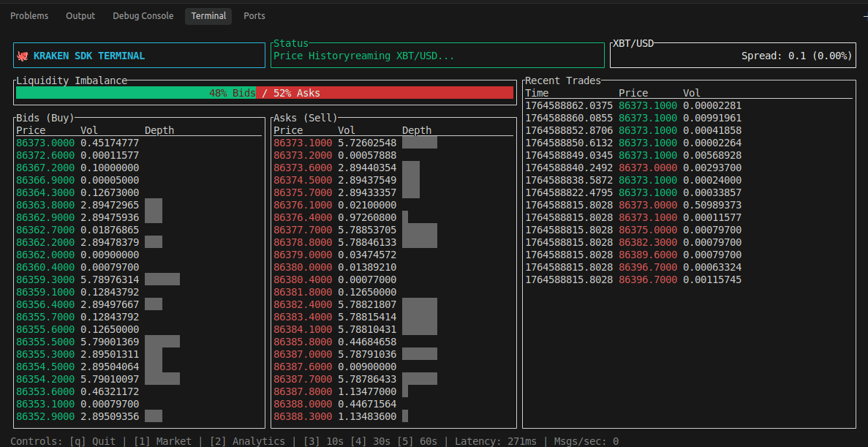Click bid volume 5.79001369
This screenshot has height=447, width=868.
(x=110, y=341)
